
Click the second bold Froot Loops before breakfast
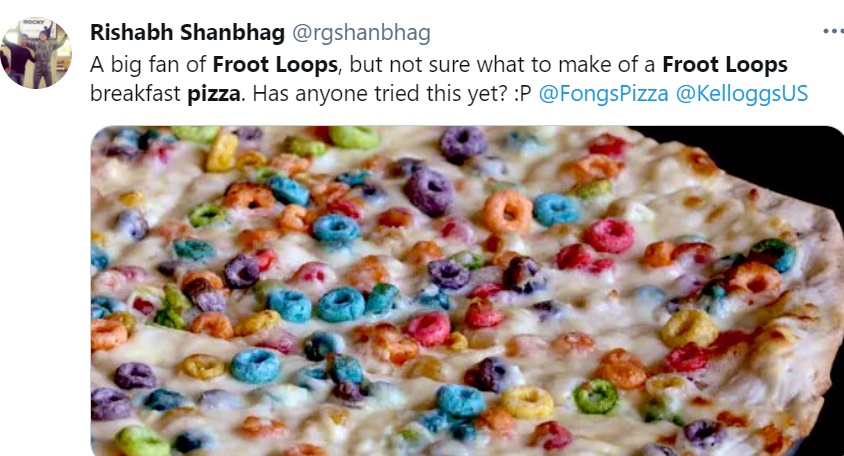(x=725, y=65)
